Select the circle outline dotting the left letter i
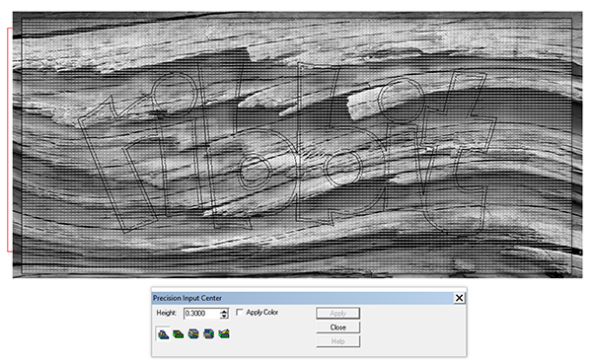The height and width of the screenshot is (364, 592). (x=175, y=92)
